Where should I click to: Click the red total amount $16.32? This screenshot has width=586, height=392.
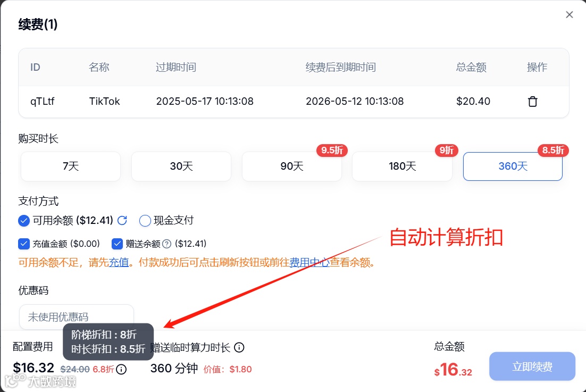point(453,370)
